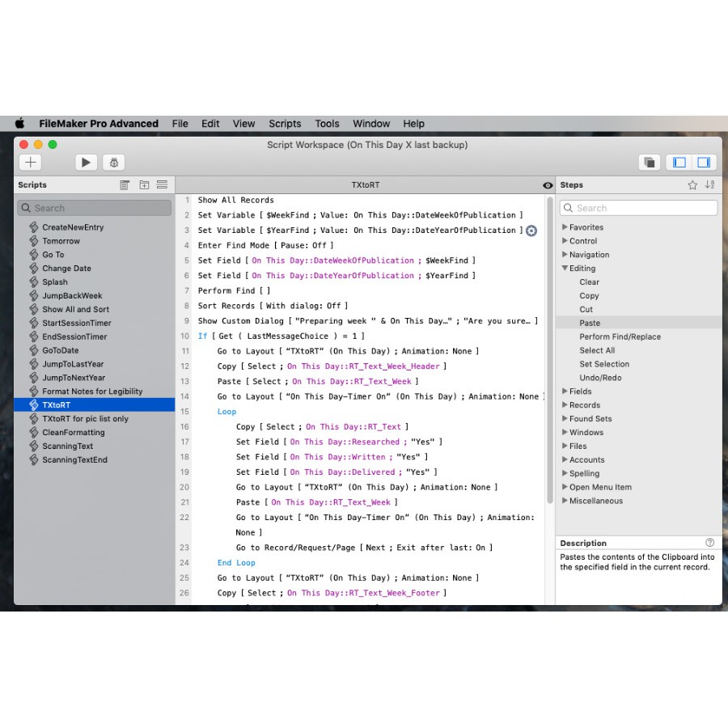Viewport: 728px width, 728px height.
Task: Open the Edit menu
Action: (x=210, y=124)
